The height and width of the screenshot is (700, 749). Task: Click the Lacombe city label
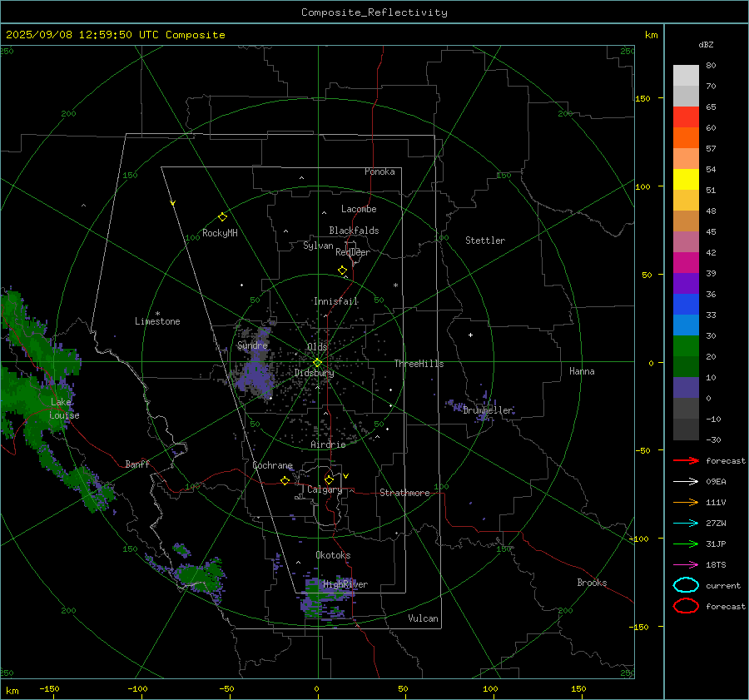click(359, 209)
